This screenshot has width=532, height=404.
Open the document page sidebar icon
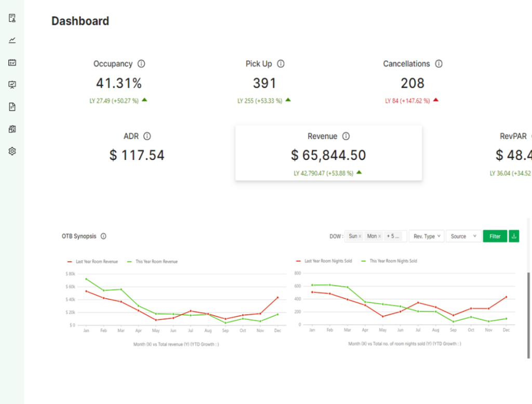pos(12,107)
